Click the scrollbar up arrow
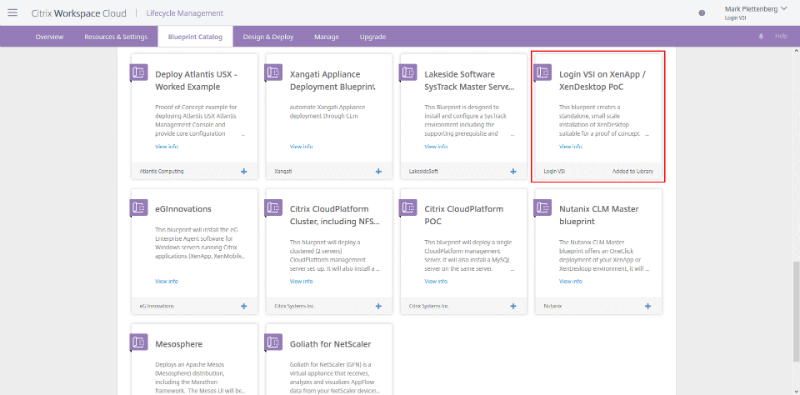Screen dimensions: 800x395 point(796,51)
